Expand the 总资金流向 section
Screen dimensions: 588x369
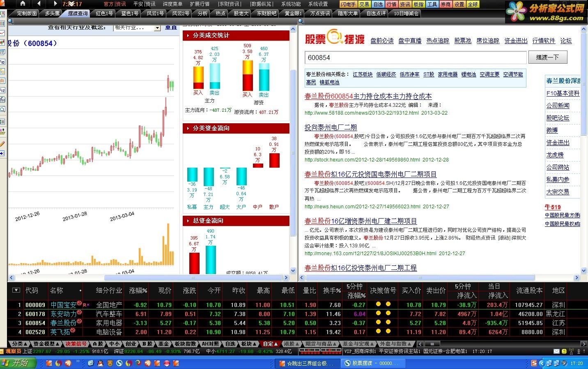[236, 221]
